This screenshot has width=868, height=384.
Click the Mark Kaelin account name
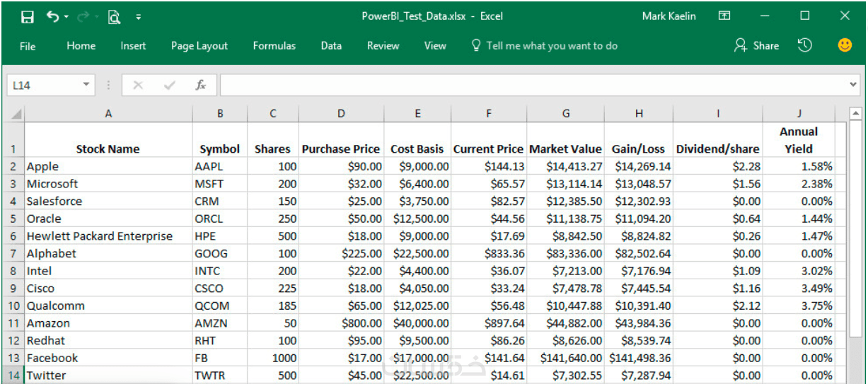click(x=669, y=16)
